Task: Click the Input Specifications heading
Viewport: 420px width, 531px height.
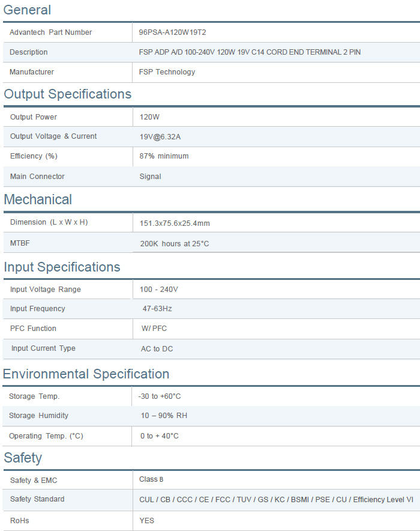Action: click(62, 267)
